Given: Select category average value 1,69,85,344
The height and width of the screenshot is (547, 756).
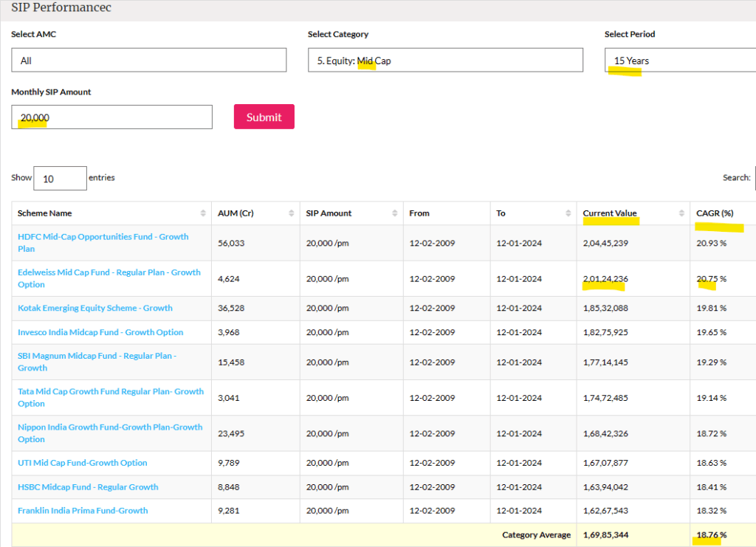Looking at the screenshot, I should 605,535.
